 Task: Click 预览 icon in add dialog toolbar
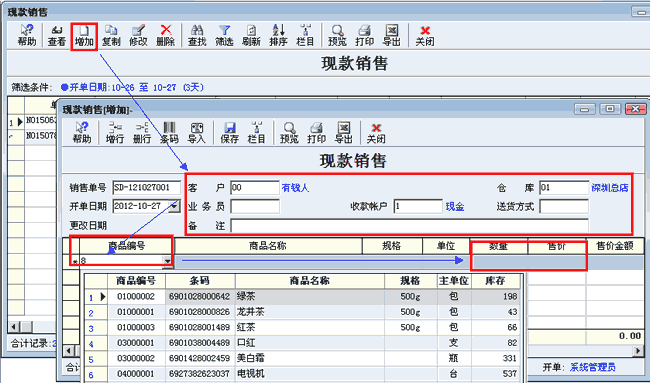pyautogui.click(x=289, y=133)
